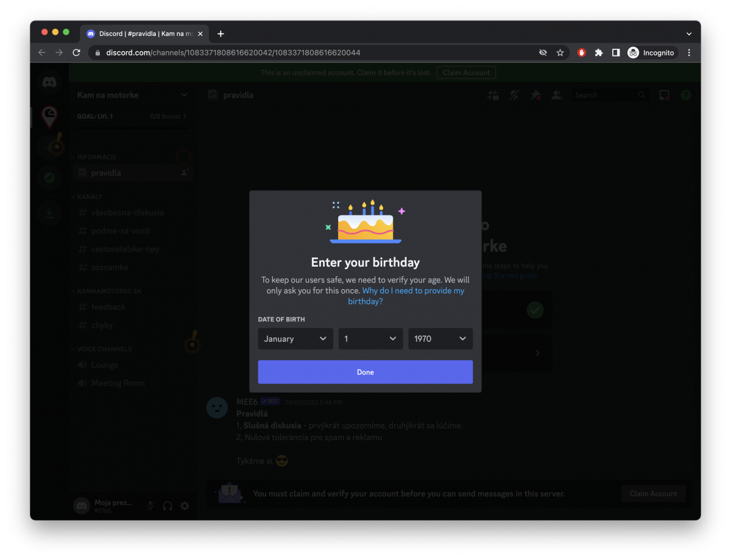Click the browser forward arrow
731x560 pixels.
pos(59,53)
